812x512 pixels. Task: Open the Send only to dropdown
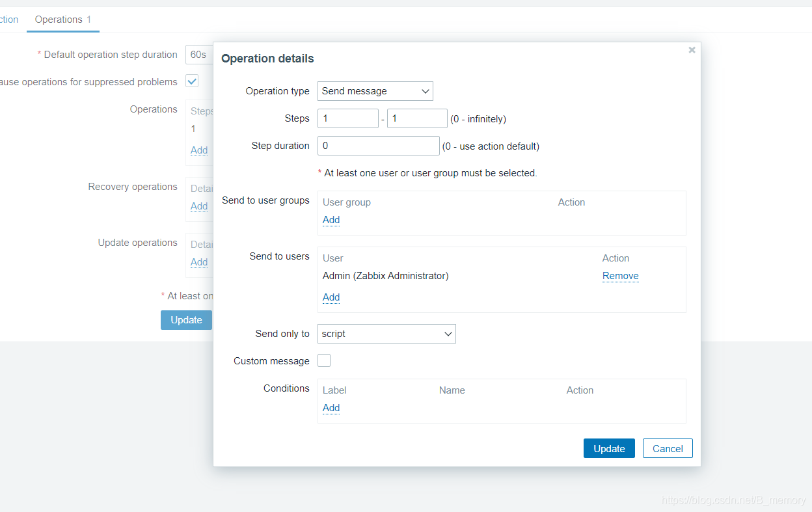tap(386, 334)
